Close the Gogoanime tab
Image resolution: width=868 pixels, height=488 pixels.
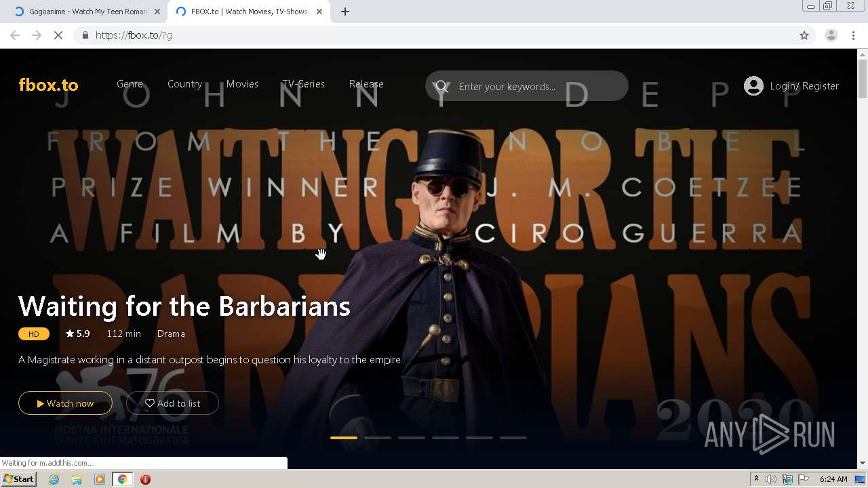[x=157, y=12]
